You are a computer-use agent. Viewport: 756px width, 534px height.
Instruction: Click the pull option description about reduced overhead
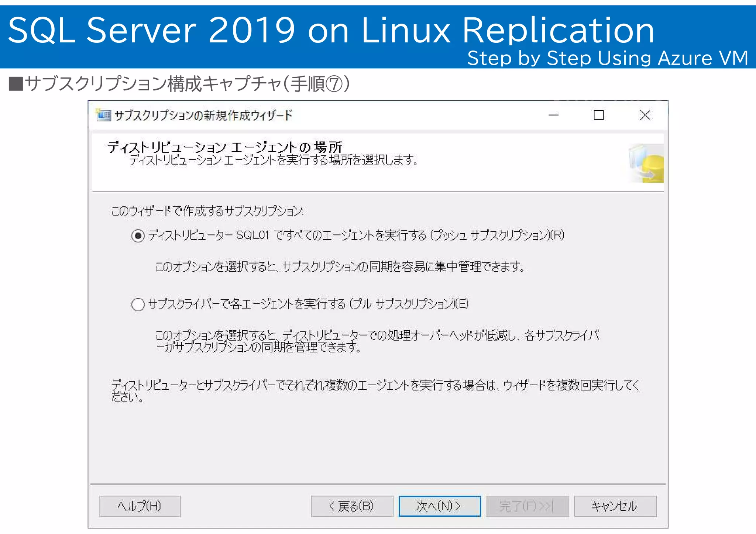tap(377, 341)
